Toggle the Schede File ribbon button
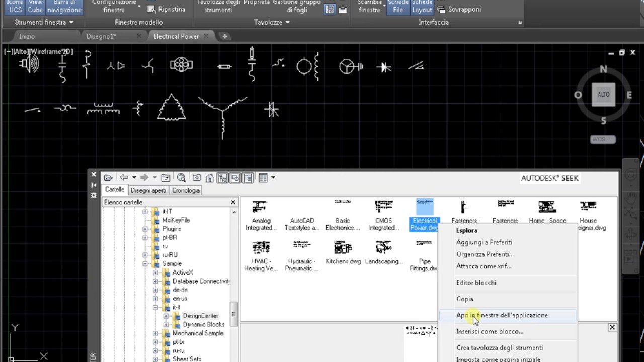 398,7
